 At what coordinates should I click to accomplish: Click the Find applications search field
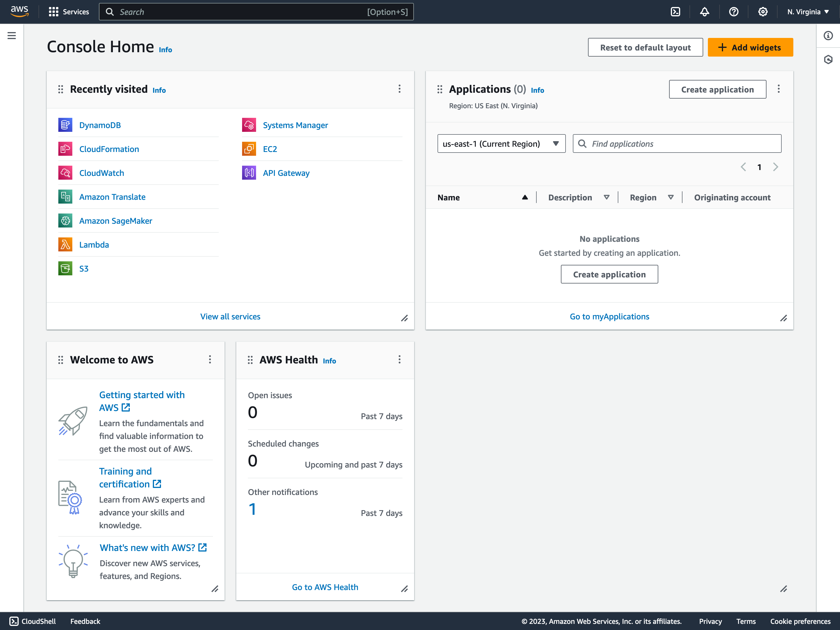click(677, 143)
